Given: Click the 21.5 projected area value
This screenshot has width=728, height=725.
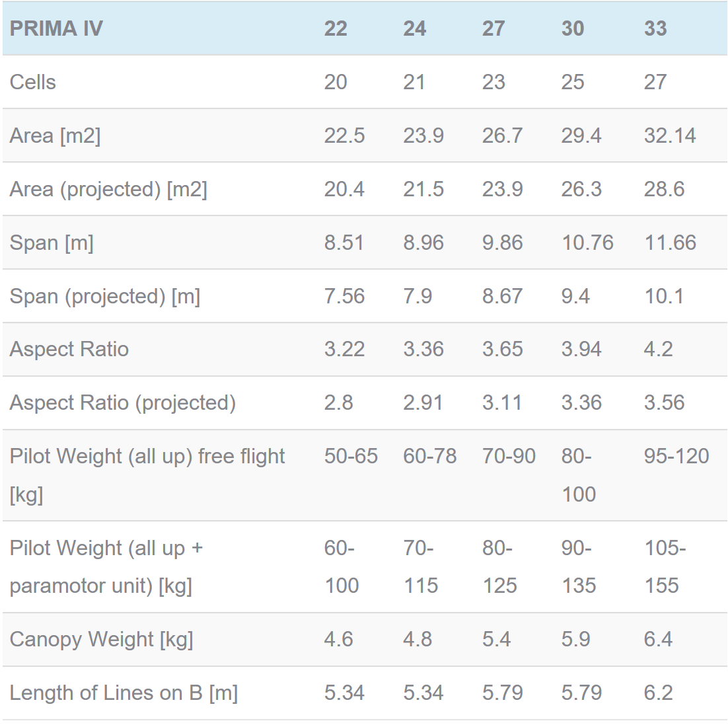Looking at the screenshot, I should coord(423,190).
